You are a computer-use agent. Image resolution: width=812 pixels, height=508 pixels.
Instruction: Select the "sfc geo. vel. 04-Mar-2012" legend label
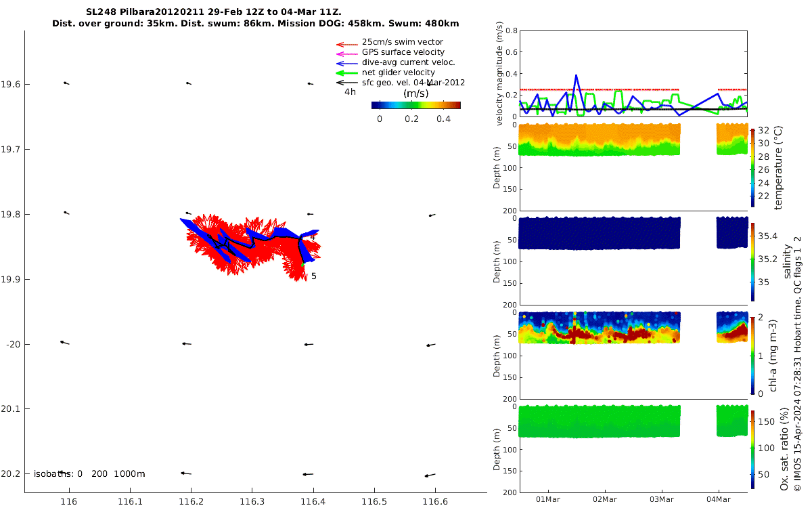tap(413, 83)
